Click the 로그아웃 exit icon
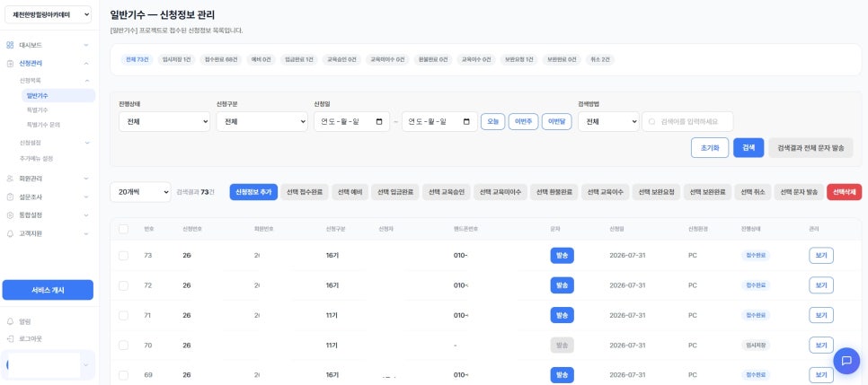Image resolution: width=868 pixels, height=385 pixels. [x=10, y=338]
